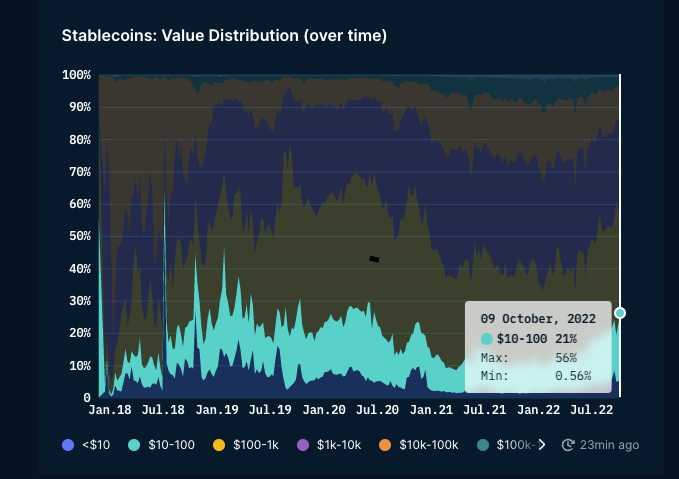Click the chart title 'Stablecoins: Value Distribution'
Screen dimensions: 679x479
224,36
